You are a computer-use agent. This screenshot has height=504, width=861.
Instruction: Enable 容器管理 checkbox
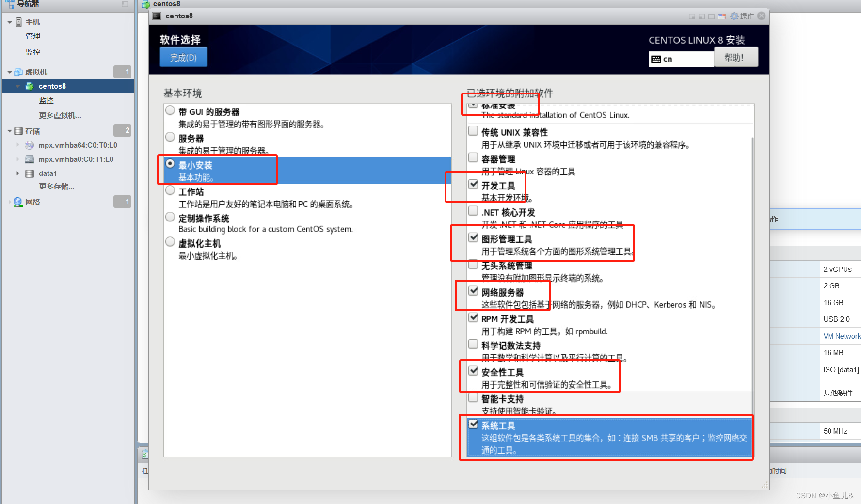(x=473, y=157)
